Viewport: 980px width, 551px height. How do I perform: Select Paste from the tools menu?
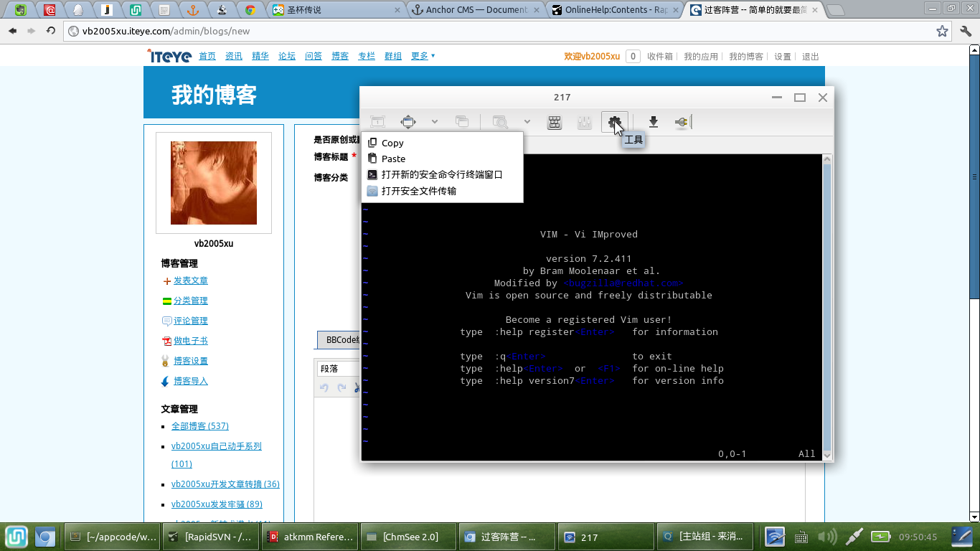(393, 159)
